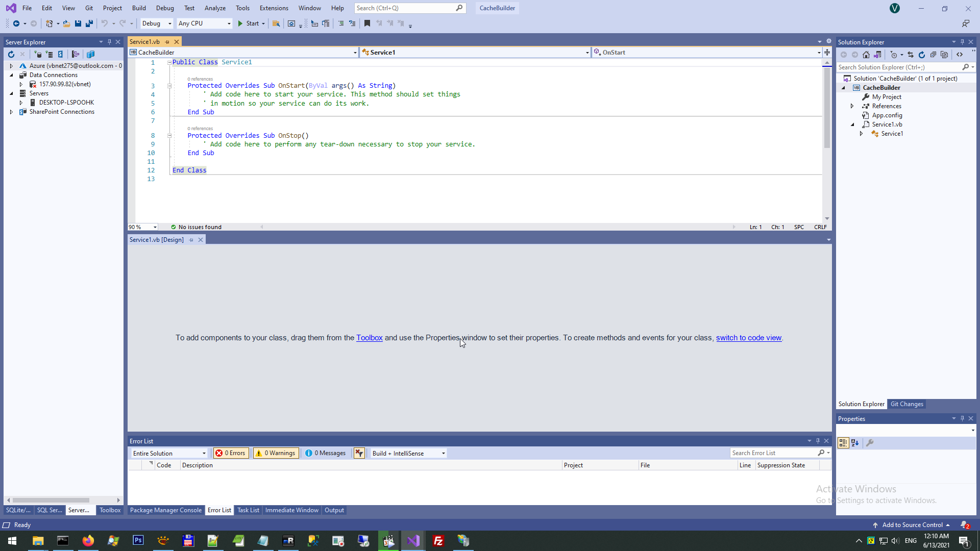Click the 'switch to code view' link
Image resolution: width=980 pixels, height=551 pixels.
click(748, 338)
